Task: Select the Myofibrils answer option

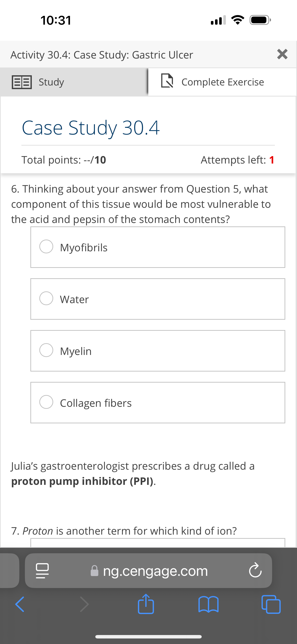Action: pyautogui.click(x=46, y=246)
